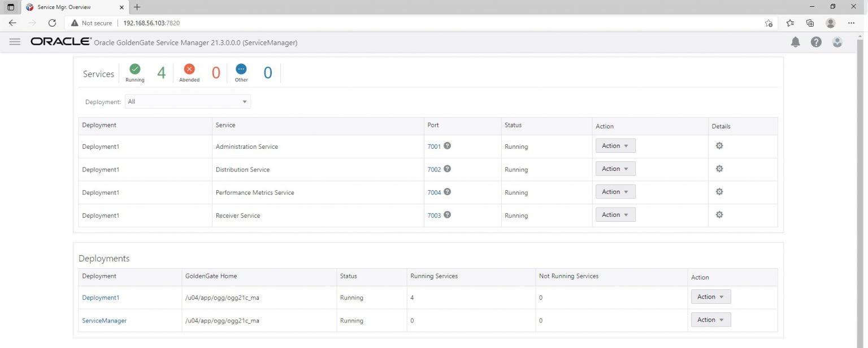Open the navigation hamburger menu
The width and height of the screenshot is (868, 348).
(x=15, y=41)
